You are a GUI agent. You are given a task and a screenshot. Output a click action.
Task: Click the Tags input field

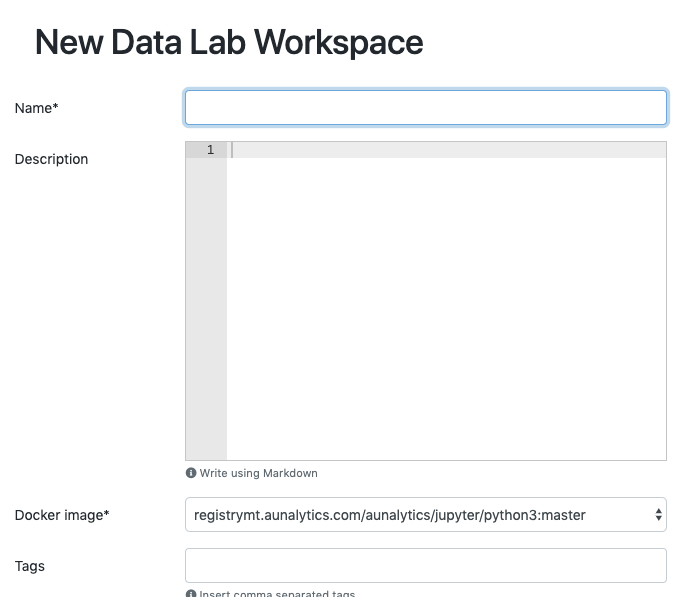pyautogui.click(x=426, y=565)
